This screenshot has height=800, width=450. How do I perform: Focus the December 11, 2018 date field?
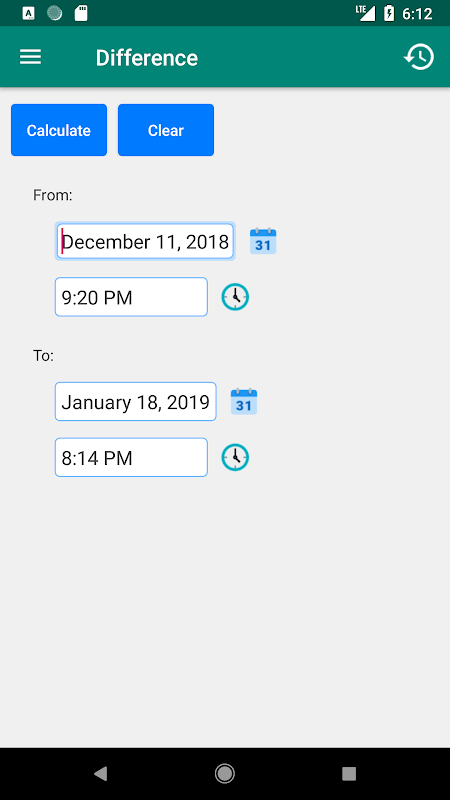[145, 241]
